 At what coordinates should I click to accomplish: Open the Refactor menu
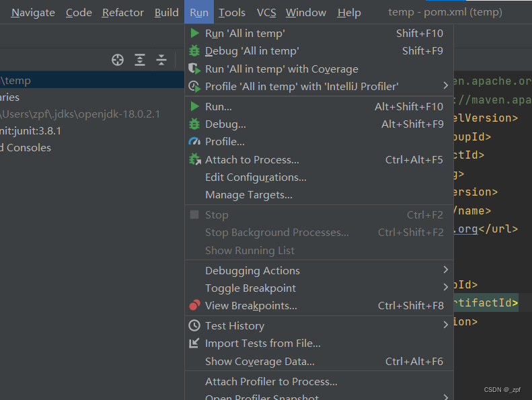[x=123, y=13]
